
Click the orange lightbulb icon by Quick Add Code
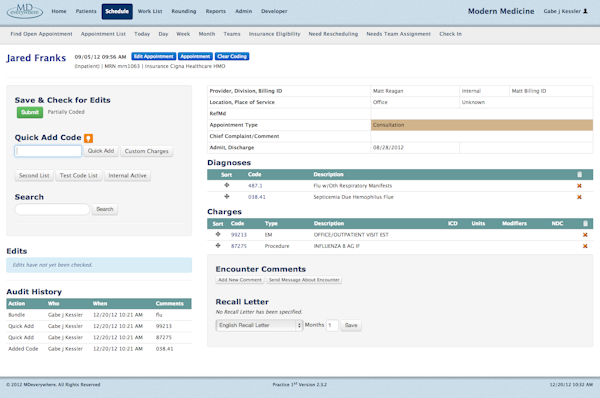tap(88, 138)
